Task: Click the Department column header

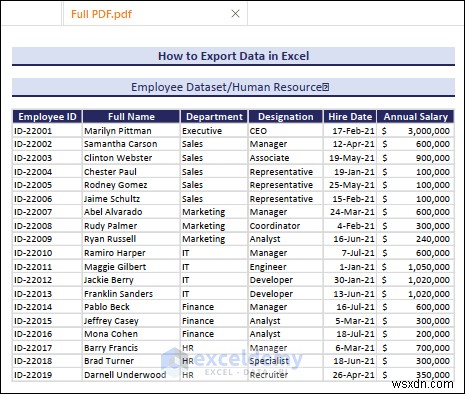Action: 214,117
